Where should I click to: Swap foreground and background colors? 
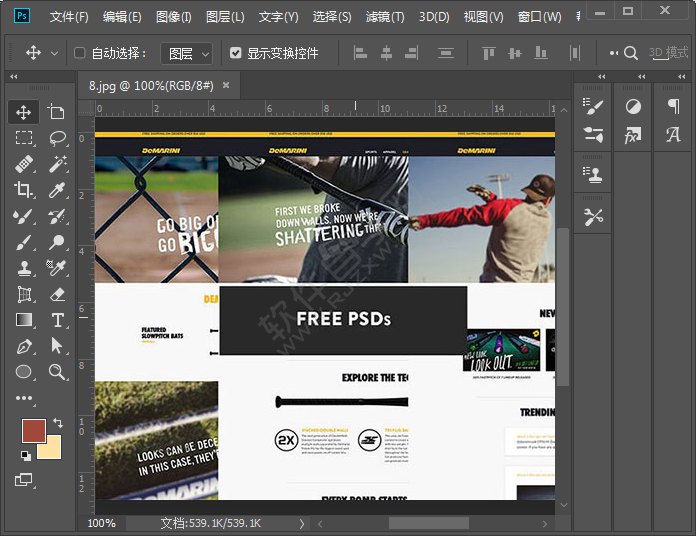57,423
